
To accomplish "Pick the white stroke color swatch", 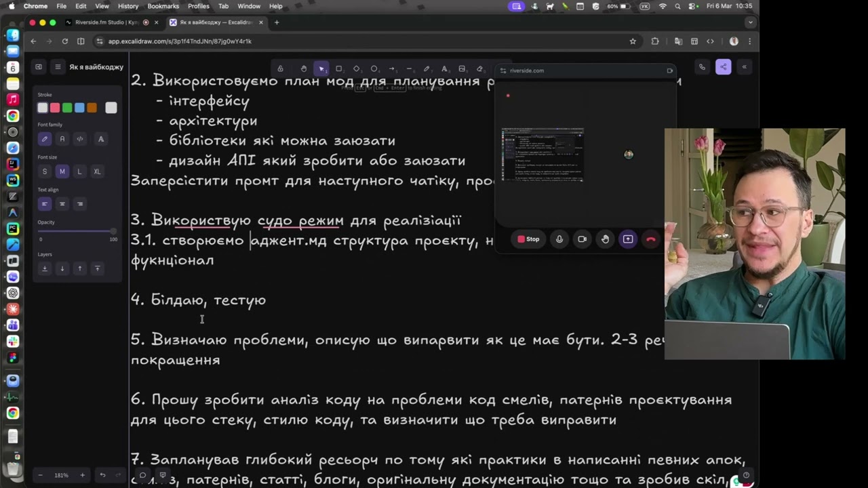I will coord(43,107).
